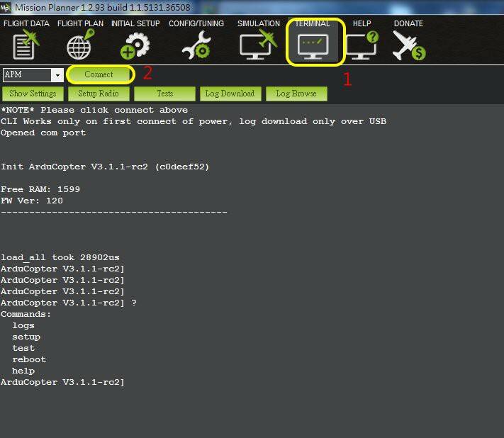Viewport: 504px width, 438px height.
Task: Open the Flight Data screen icon
Action: [26, 45]
